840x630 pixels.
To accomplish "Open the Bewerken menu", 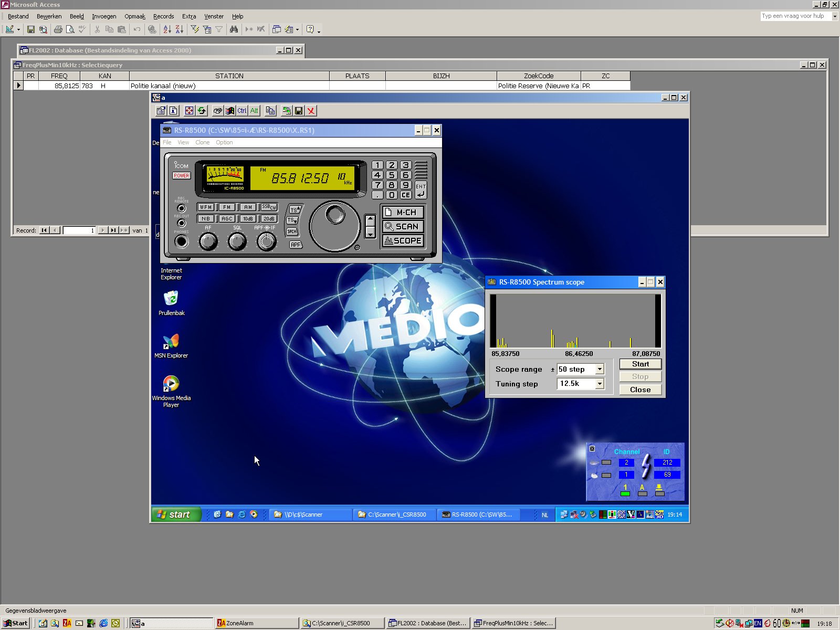I will [49, 16].
